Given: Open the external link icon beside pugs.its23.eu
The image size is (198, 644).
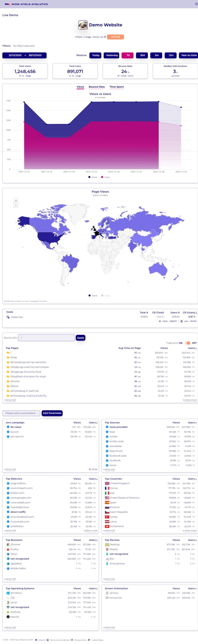Looking at the screenshot, I should [105, 37].
